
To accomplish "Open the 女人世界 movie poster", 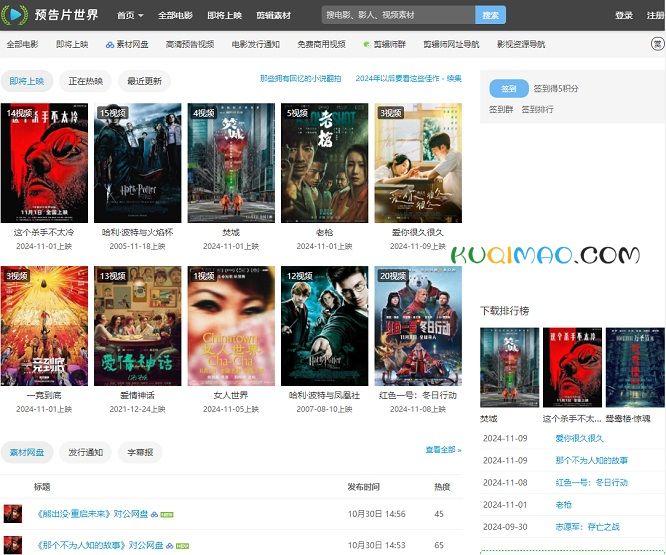I will pos(231,326).
